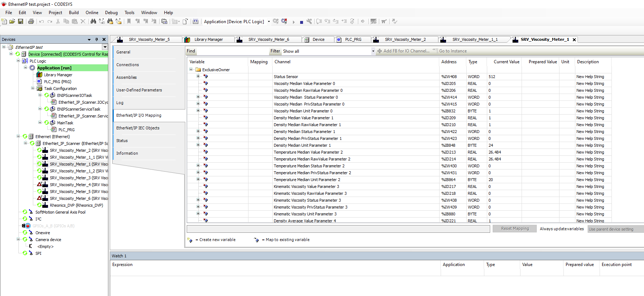Pin the Devices panel with the pushpin icon
The width and height of the screenshot is (644, 296).
click(x=96, y=39)
